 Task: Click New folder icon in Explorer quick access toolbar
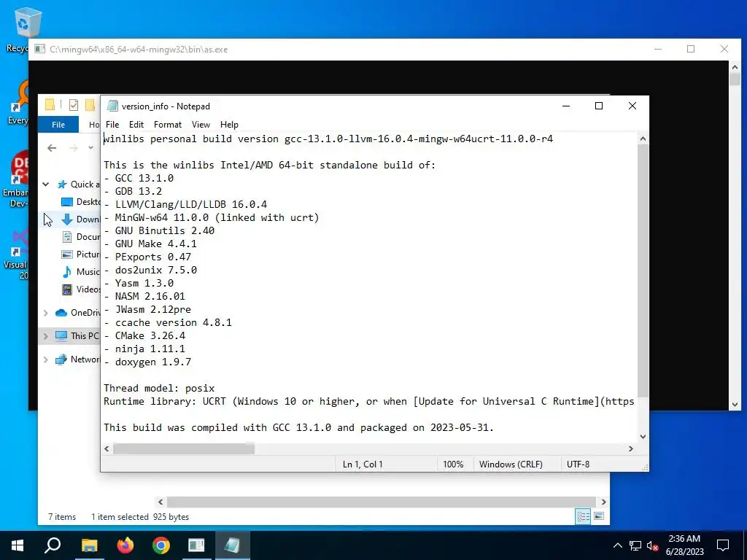[90, 105]
